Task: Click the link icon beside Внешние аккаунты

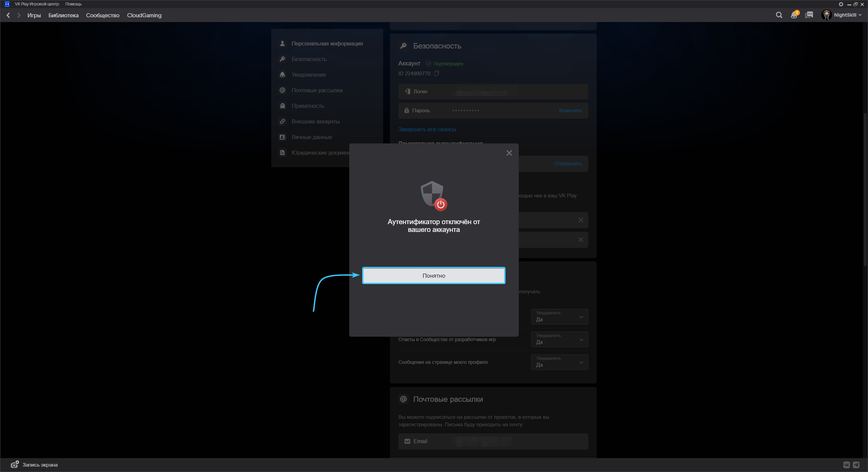Action: [282, 121]
